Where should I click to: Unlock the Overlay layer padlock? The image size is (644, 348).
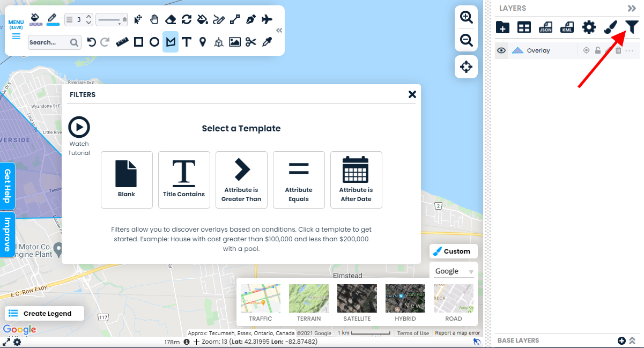point(597,50)
